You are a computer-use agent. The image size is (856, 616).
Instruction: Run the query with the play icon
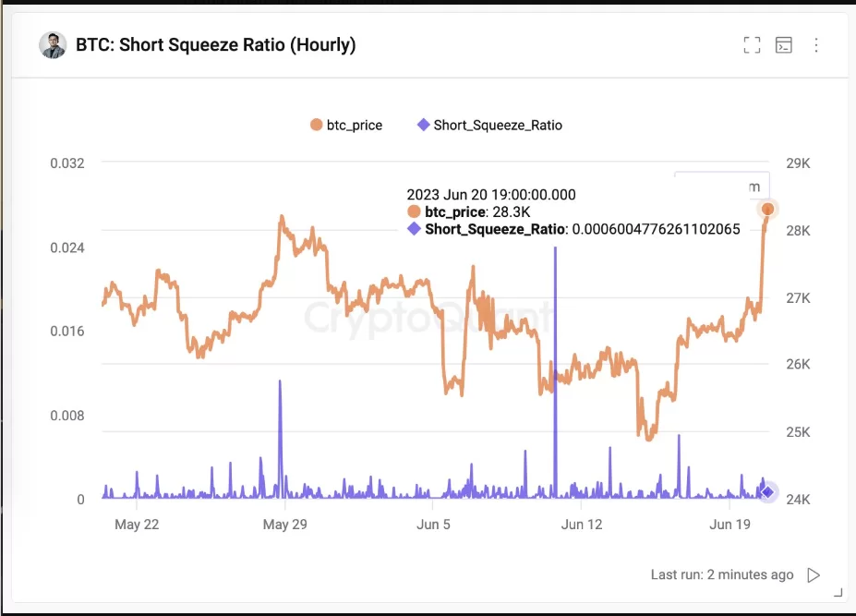(814, 575)
